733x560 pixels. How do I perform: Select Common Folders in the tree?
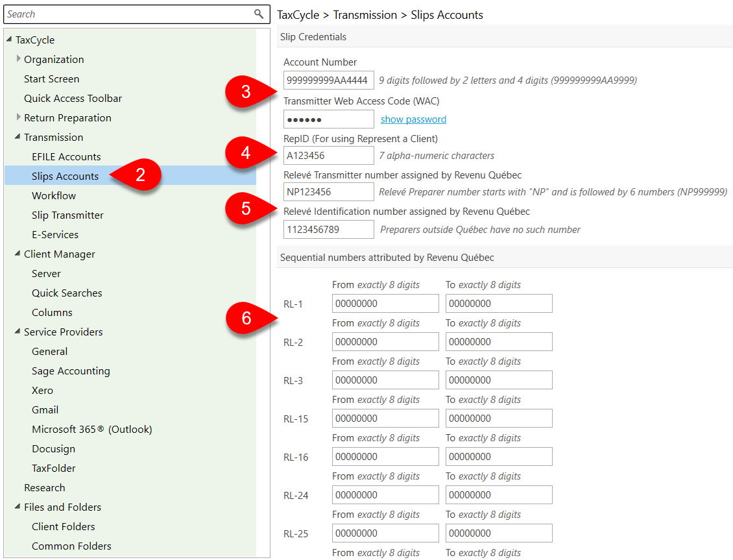pyautogui.click(x=71, y=546)
